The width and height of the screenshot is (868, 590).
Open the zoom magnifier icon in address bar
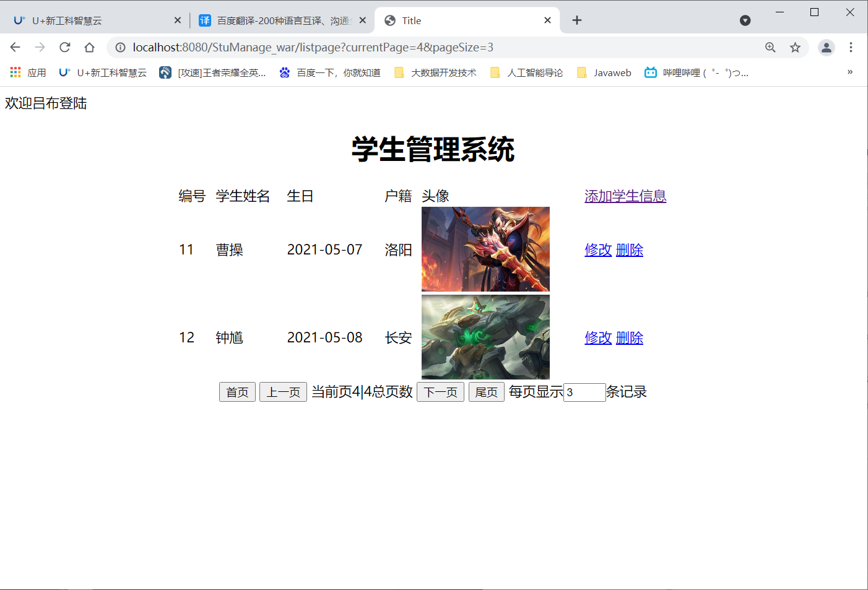pyautogui.click(x=770, y=48)
